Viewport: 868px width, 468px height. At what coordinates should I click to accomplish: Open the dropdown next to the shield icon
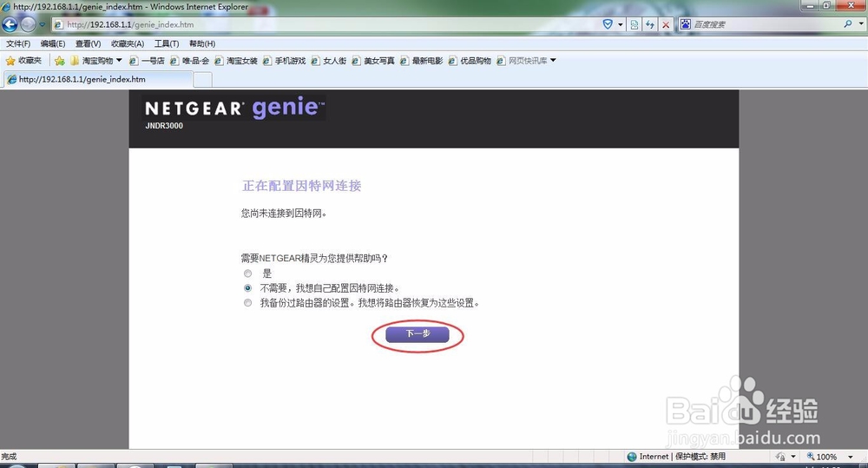[620, 24]
